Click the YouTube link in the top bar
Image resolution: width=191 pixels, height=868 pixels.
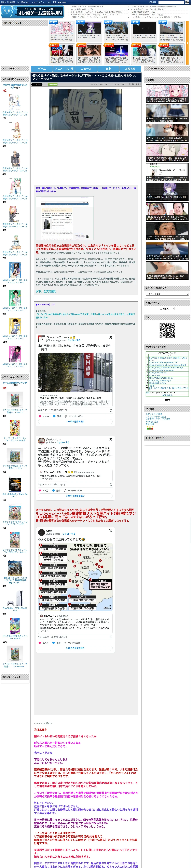click(62, 2)
